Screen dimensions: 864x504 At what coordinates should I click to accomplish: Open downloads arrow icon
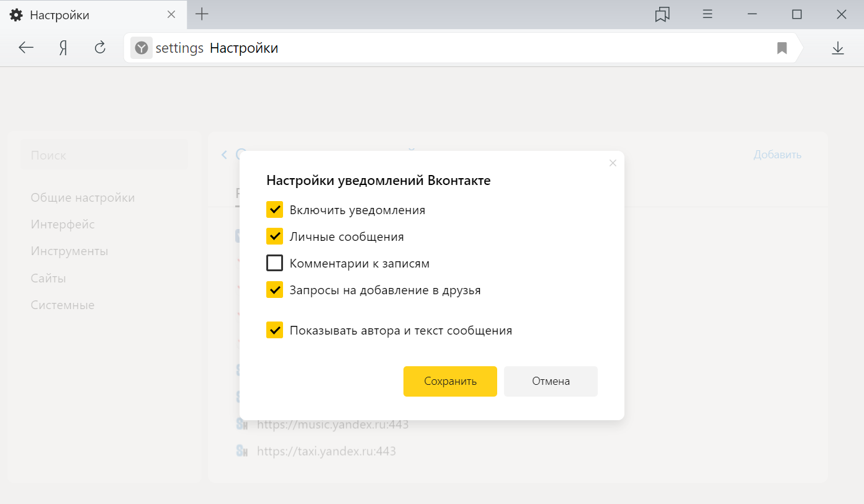coord(838,48)
